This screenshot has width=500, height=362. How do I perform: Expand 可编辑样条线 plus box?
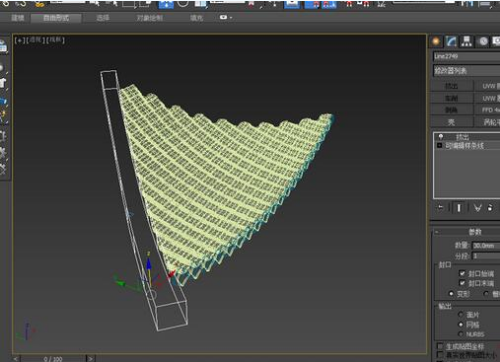439,146
